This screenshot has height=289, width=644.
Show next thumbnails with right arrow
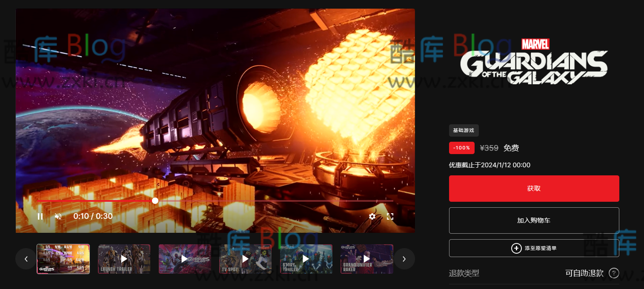(404, 259)
